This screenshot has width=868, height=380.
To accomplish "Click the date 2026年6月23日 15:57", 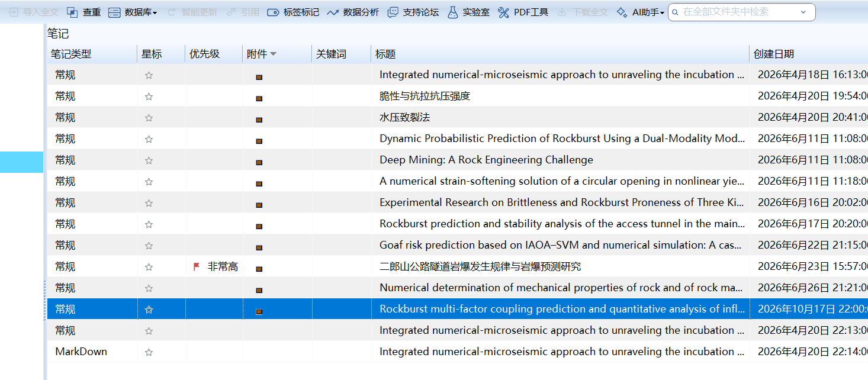I will click(x=813, y=267).
